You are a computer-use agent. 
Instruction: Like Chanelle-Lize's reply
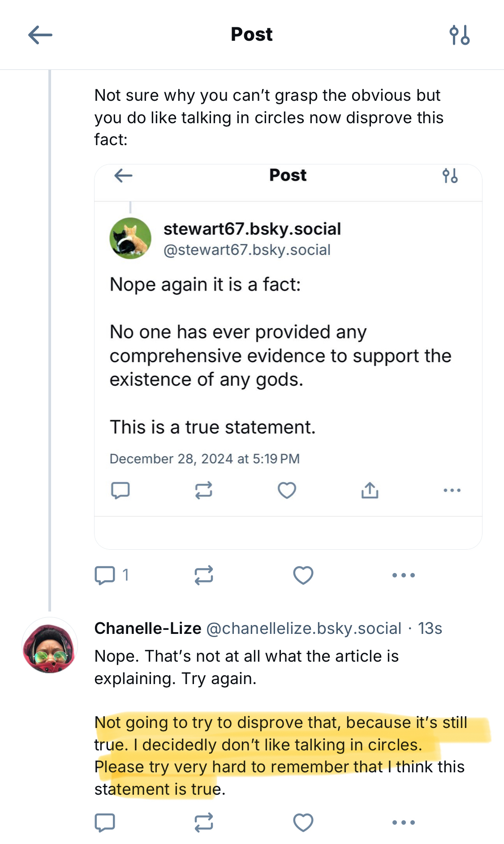(303, 822)
